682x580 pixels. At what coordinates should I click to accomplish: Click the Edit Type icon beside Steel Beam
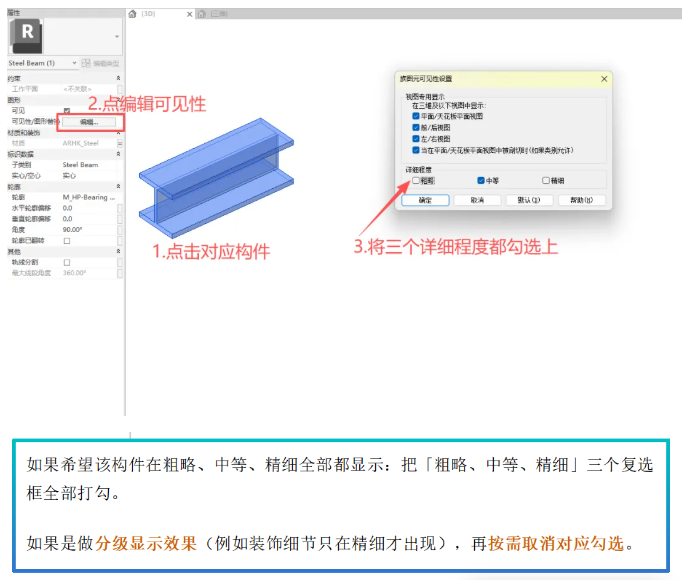tap(86, 64)
